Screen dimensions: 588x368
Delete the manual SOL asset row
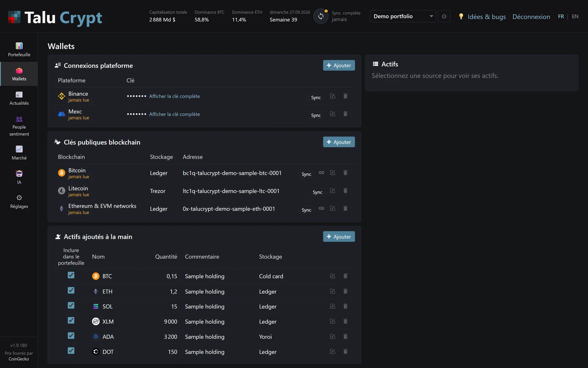345,306
